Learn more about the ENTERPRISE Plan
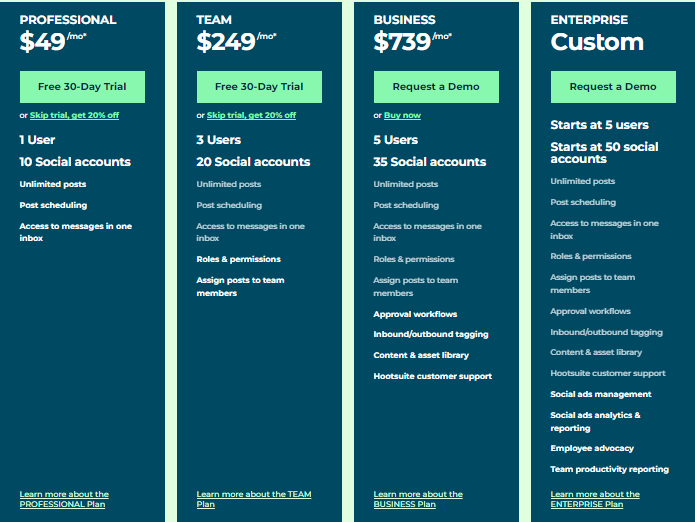This screenshot has height=522, width=695. pyautogui.click(x=595, y=499)
